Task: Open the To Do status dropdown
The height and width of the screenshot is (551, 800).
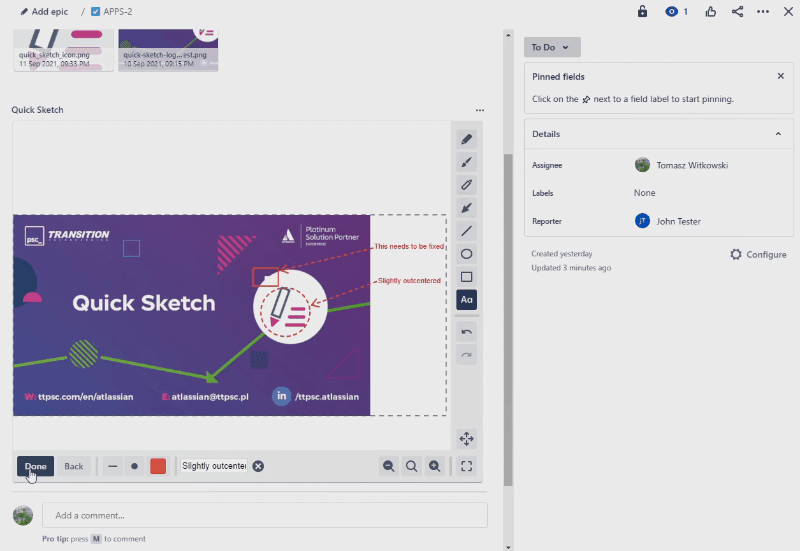Action: pos(552,47)
